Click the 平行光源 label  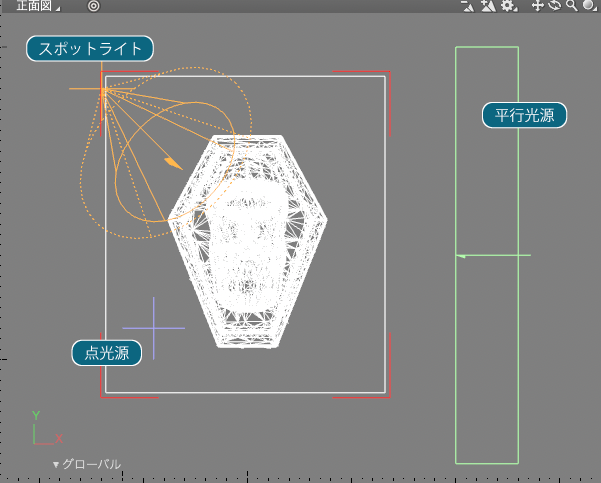(525, 115)
